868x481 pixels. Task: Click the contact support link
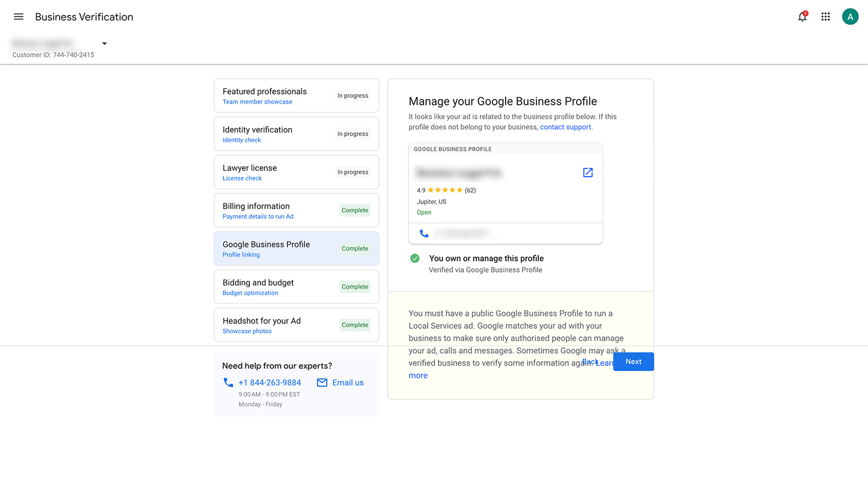[565, 127]
